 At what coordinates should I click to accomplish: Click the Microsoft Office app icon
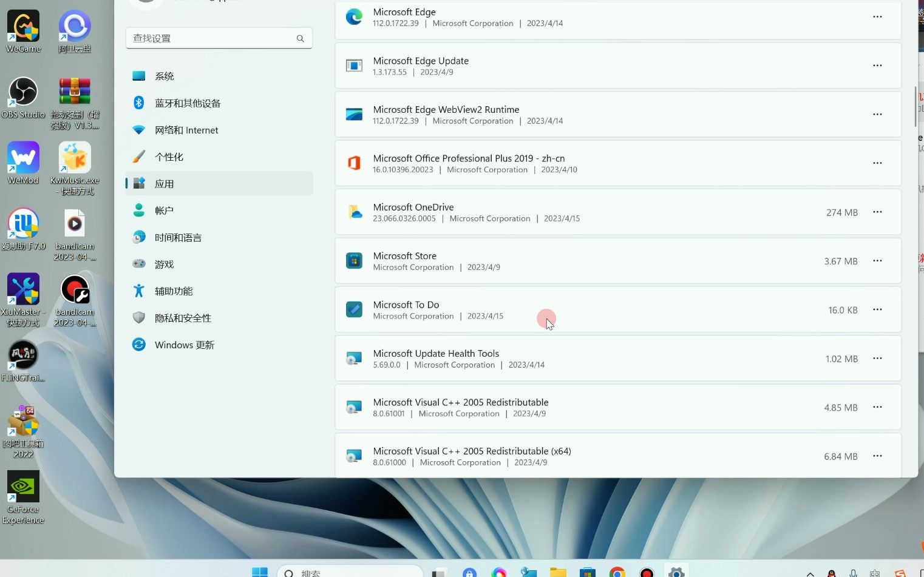pos(354,163)
